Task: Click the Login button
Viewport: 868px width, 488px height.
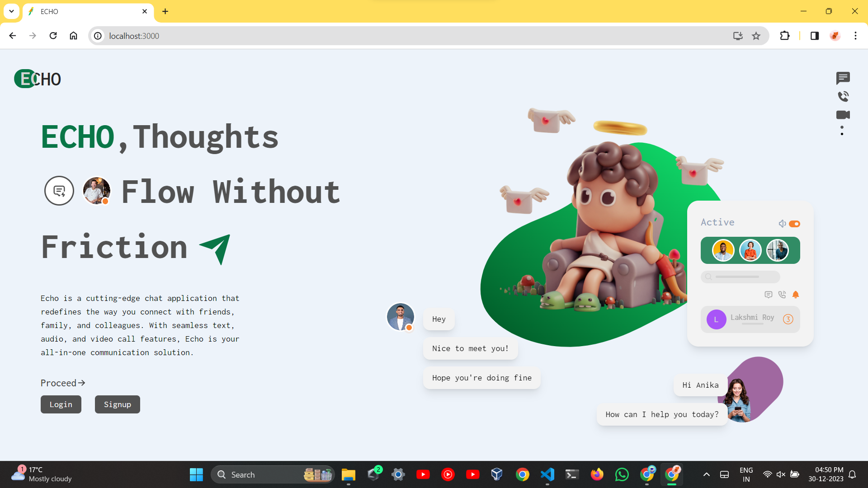Action: click(x=61, y=404)
